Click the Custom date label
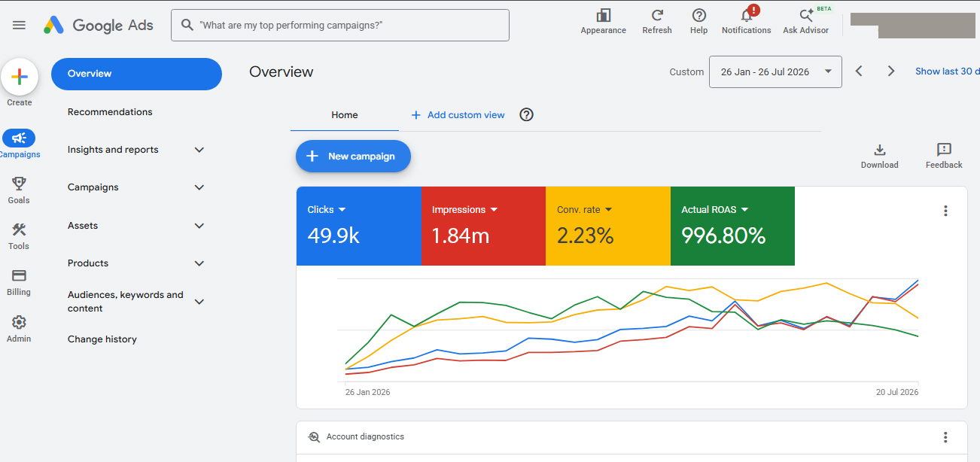 [686, 72]
